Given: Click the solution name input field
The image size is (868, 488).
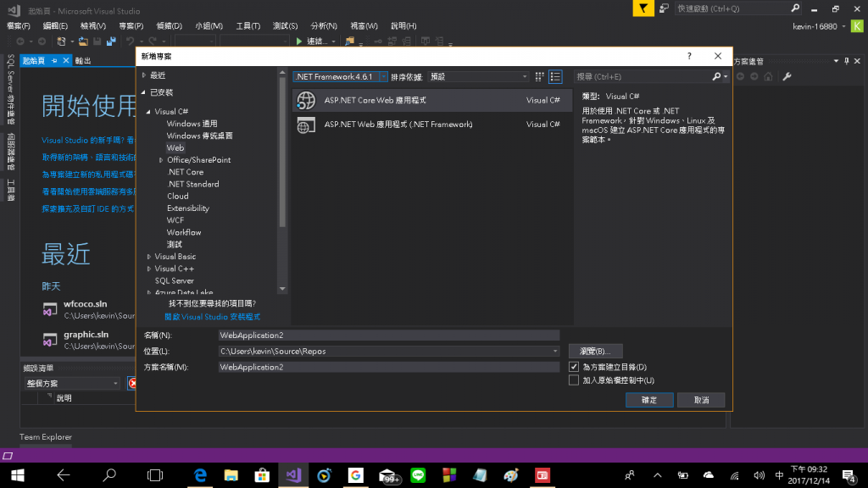Looking at the screenshot, I should pos(388,368).
